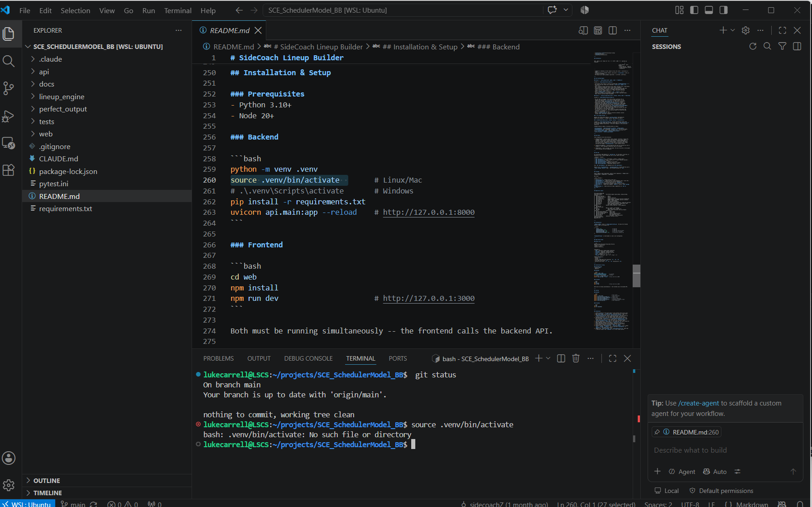
Task: Split the terminal
Action: pyautogui.click(x=561, y=358)
